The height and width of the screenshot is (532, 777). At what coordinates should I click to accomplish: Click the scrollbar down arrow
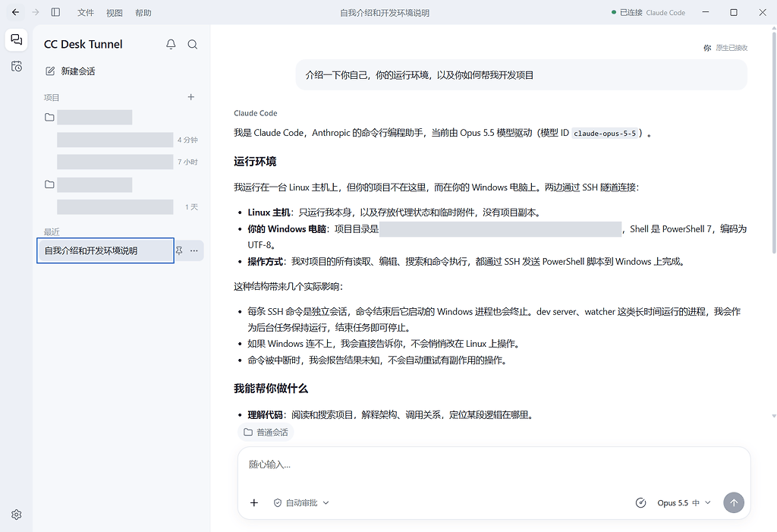pyautogui.click(x=774, y=416)
